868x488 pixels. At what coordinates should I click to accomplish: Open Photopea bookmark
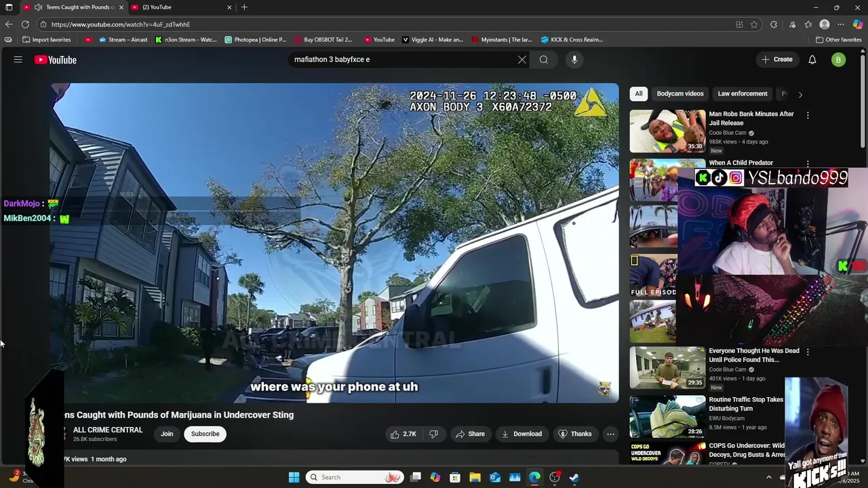[x=256, y=39]
